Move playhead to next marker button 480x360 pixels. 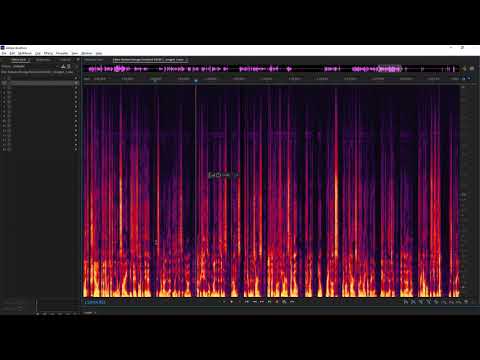tap(269, 302)
